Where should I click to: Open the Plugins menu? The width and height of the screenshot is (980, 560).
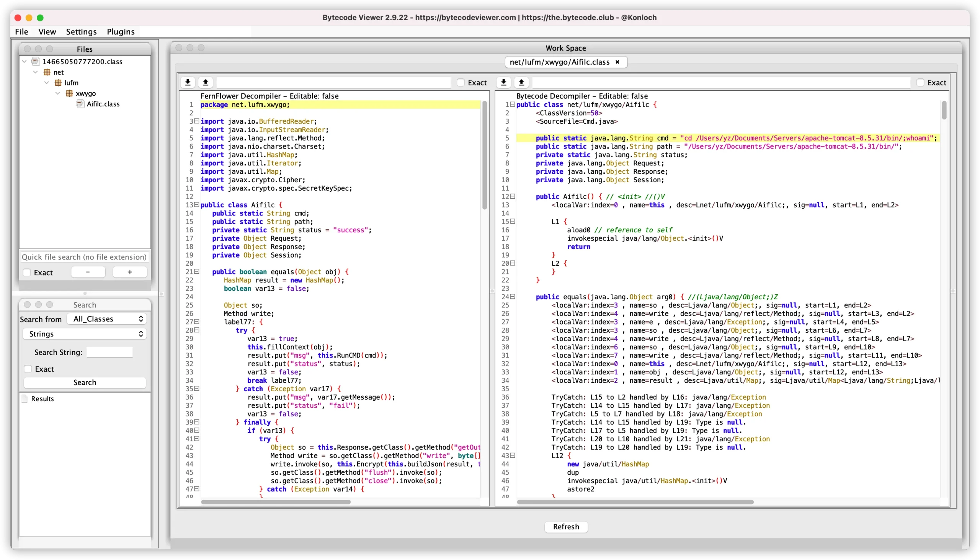(121, 32)
